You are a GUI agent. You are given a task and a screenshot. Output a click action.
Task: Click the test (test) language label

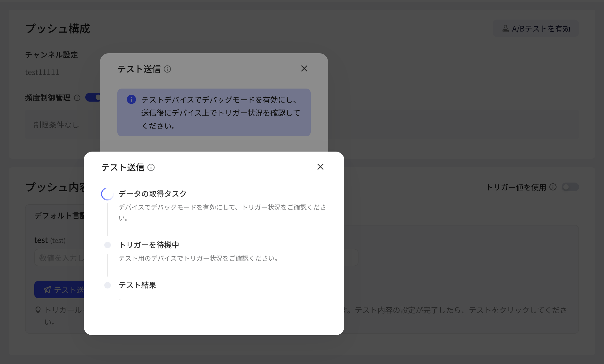pos(50,240)
